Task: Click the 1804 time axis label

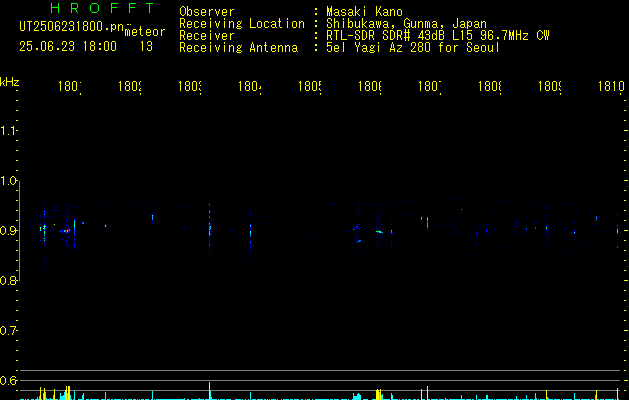Action: pyautogui.click(x=250, y=86)
